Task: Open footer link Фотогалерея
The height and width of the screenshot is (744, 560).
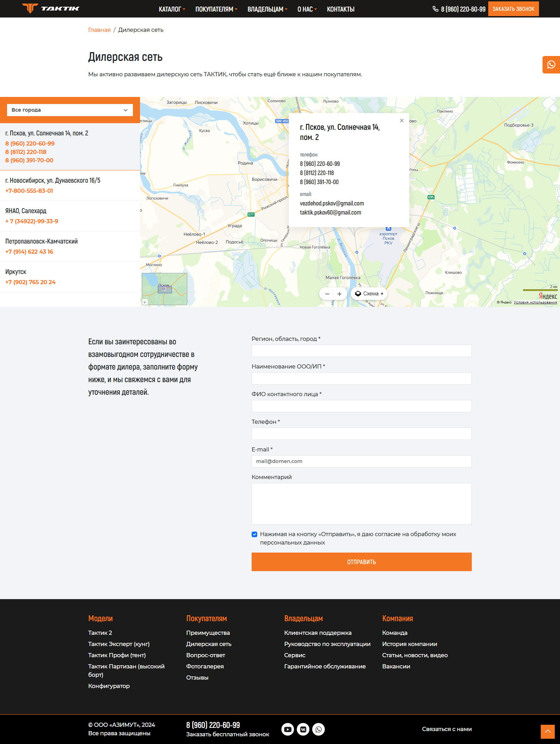Action: pos(205,666)
